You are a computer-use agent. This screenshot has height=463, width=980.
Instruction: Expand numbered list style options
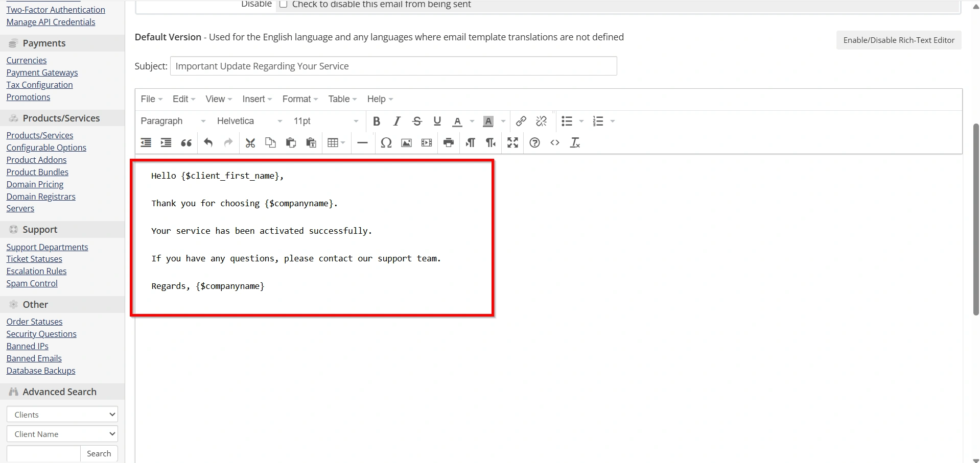[613, 121]
